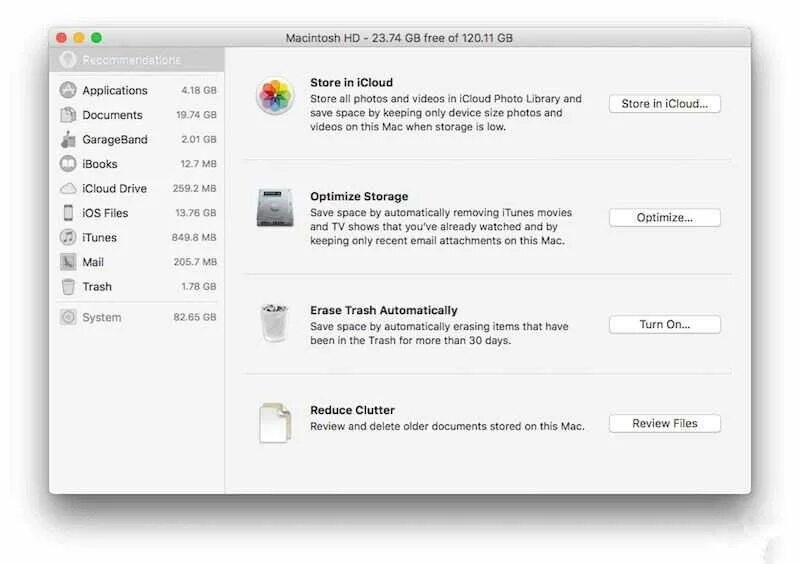Click the Turn On... button

pyautogui.click(x=665, y=325)
